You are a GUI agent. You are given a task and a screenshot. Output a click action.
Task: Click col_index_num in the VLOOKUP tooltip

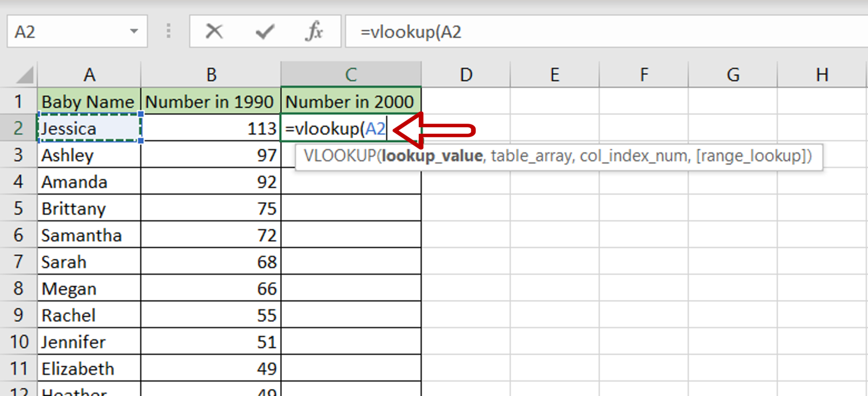633,156
